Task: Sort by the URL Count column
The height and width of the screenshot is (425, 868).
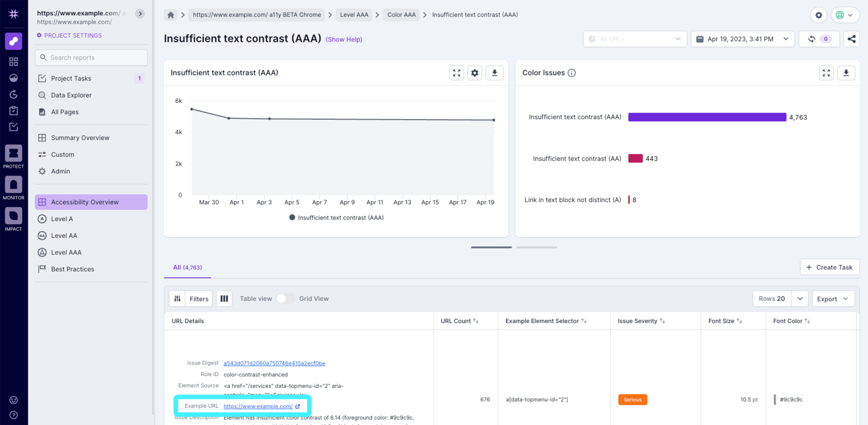Action: click(476, 321)
